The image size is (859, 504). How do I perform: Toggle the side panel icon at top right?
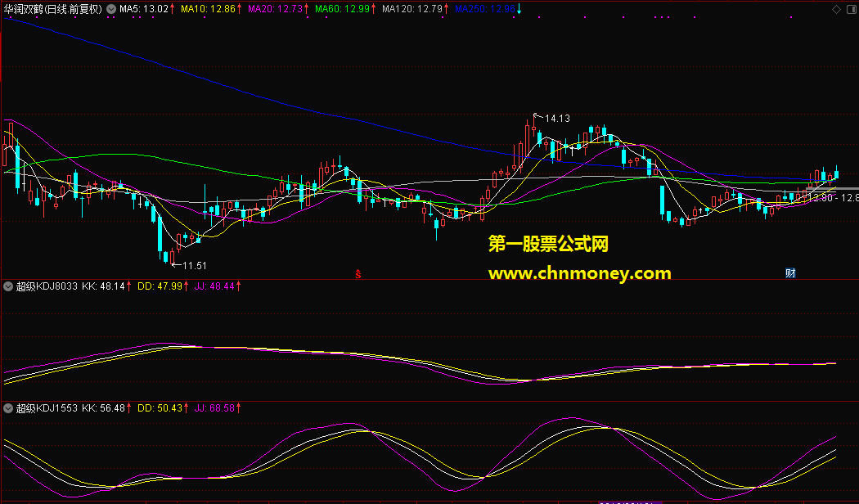click(x=850, y=9)
